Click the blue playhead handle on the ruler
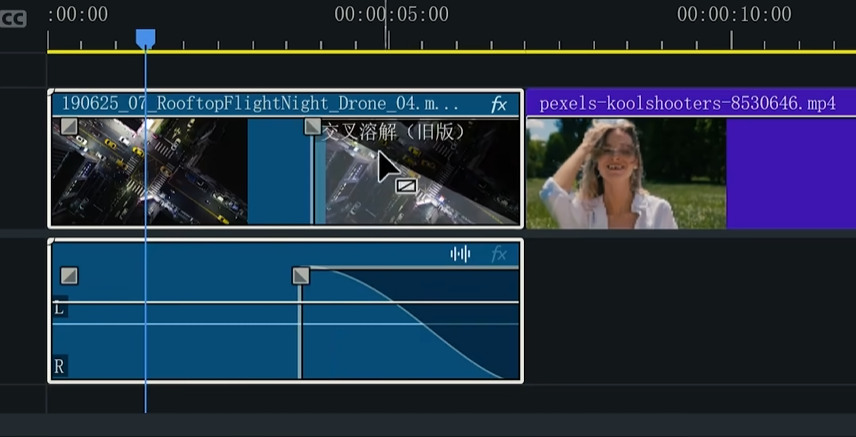Viewport: 856px width, 437px height. 145,38
